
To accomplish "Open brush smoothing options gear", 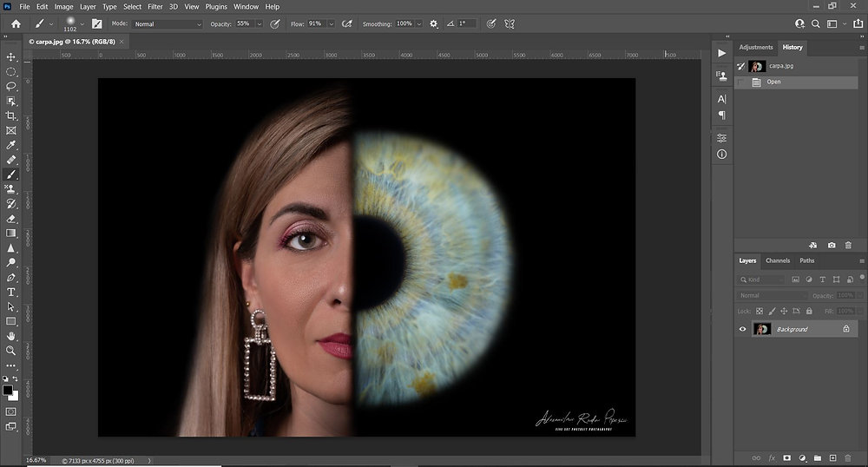I will click(434, 23).
